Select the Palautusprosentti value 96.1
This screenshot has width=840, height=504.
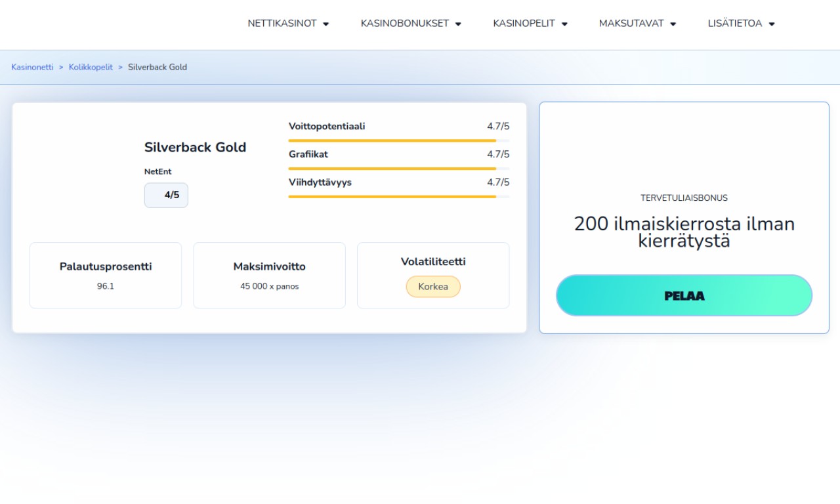click(x=106, y=286)
